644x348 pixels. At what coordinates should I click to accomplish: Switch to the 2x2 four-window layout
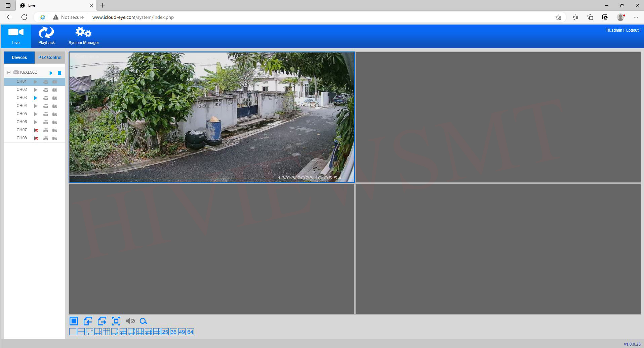tap(81, 332)
